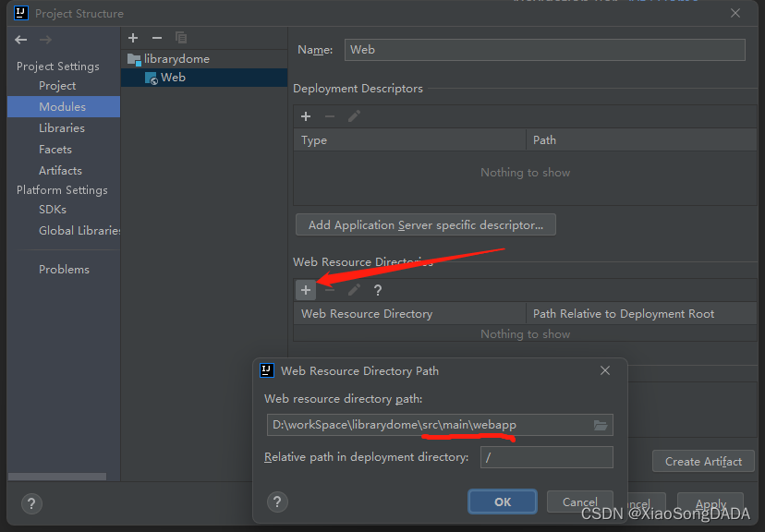Image resolution: width=765 pixels, height=532 pixels.
Task: Click the librarydome module folder icon
Action: pyautogui.click(x=134, y=59)
